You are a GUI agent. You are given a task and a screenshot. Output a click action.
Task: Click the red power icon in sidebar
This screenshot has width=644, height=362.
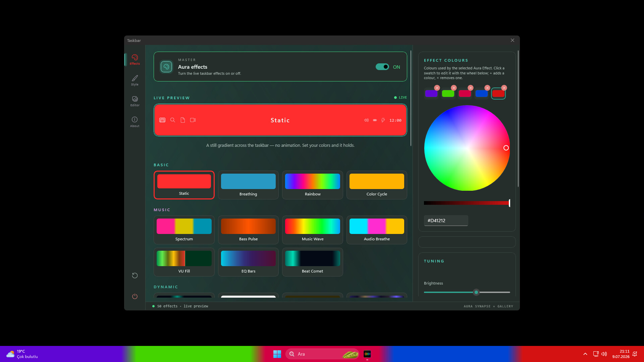135,296
